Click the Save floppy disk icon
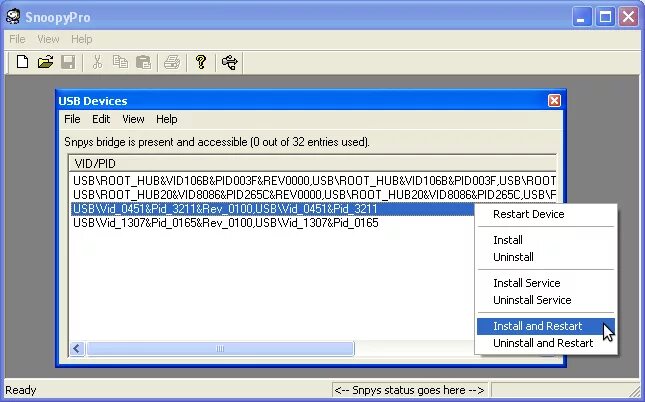Screen dimensions: 645x402 (68, 62)
